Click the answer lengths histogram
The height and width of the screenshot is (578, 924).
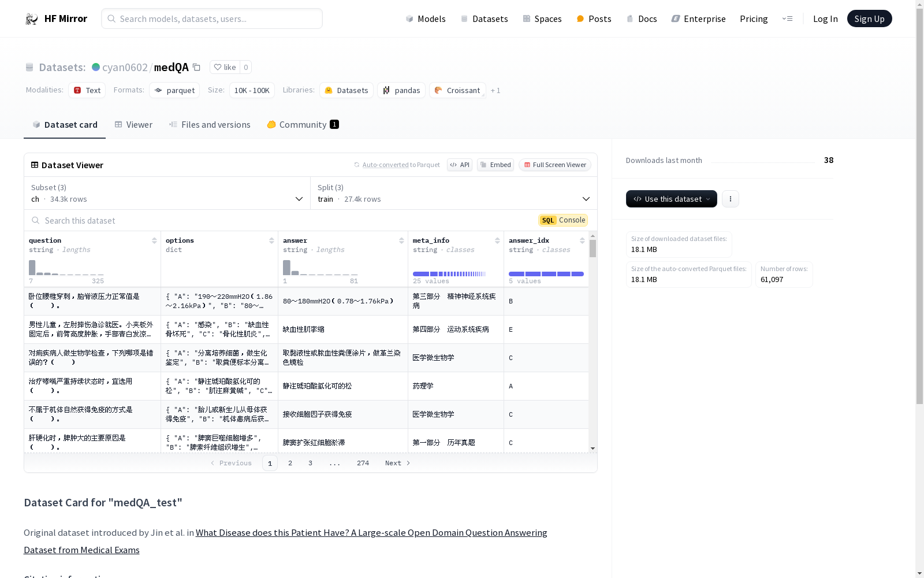(x=321, y=268)
